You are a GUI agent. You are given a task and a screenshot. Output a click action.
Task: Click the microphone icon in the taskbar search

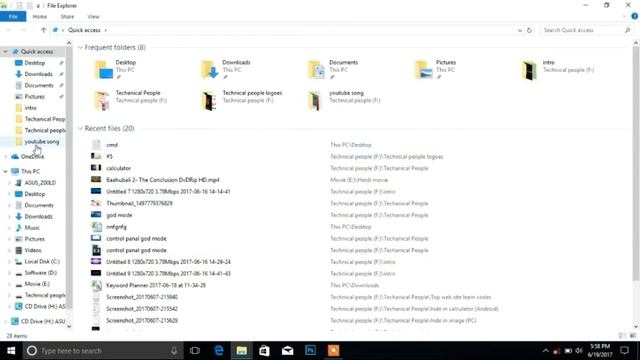point(174,351)
